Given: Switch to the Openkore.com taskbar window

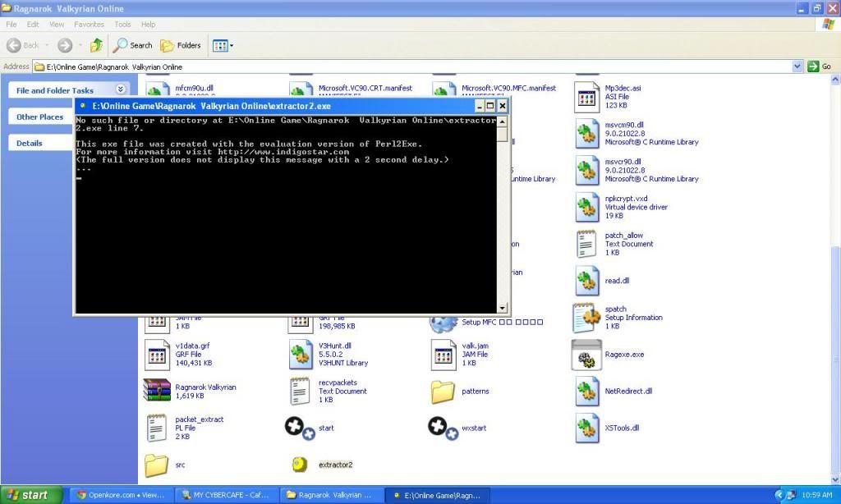Looking at the screenshot, I should pyautogui.click(x=122, y=495).
